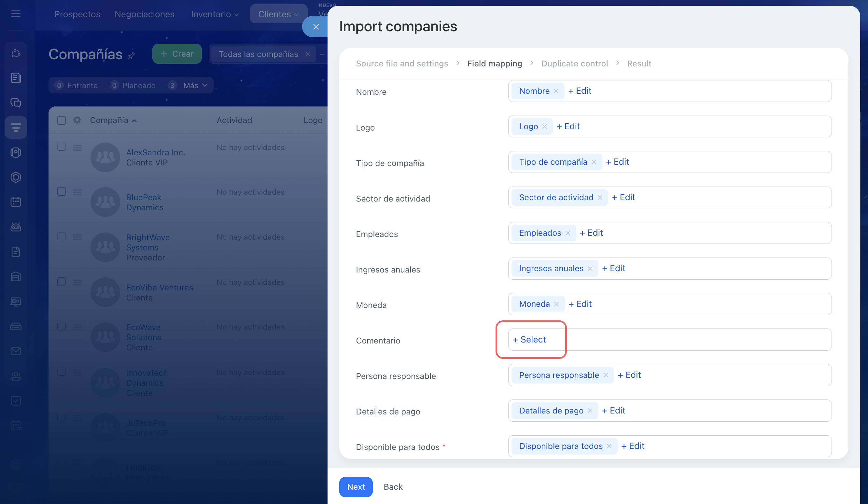Remove the Moneda mapping with its X
Viewport: 868px width, 504px height.
[556, 304]
